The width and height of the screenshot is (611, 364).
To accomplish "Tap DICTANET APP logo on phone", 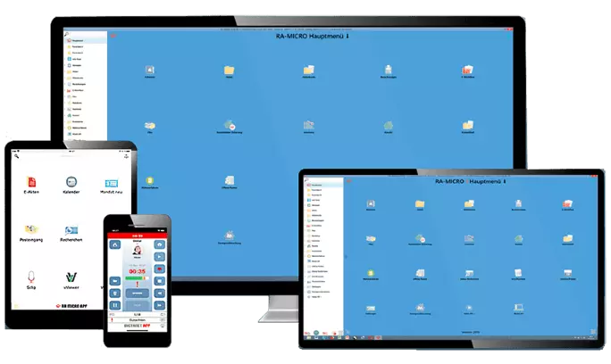I will (138, 326).
